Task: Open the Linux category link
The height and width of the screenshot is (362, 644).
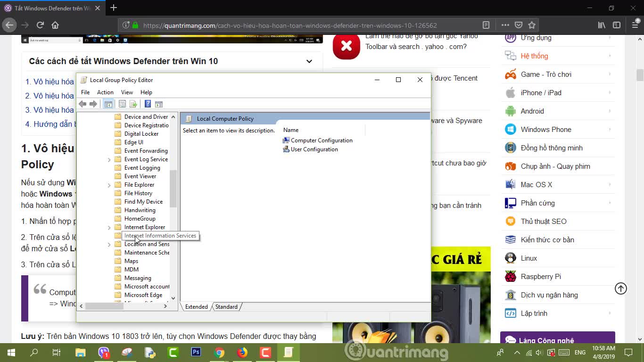Action: pos(529,258)
